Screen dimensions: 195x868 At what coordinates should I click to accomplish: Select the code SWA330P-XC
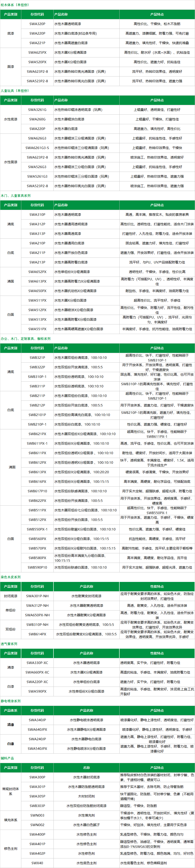37,663
